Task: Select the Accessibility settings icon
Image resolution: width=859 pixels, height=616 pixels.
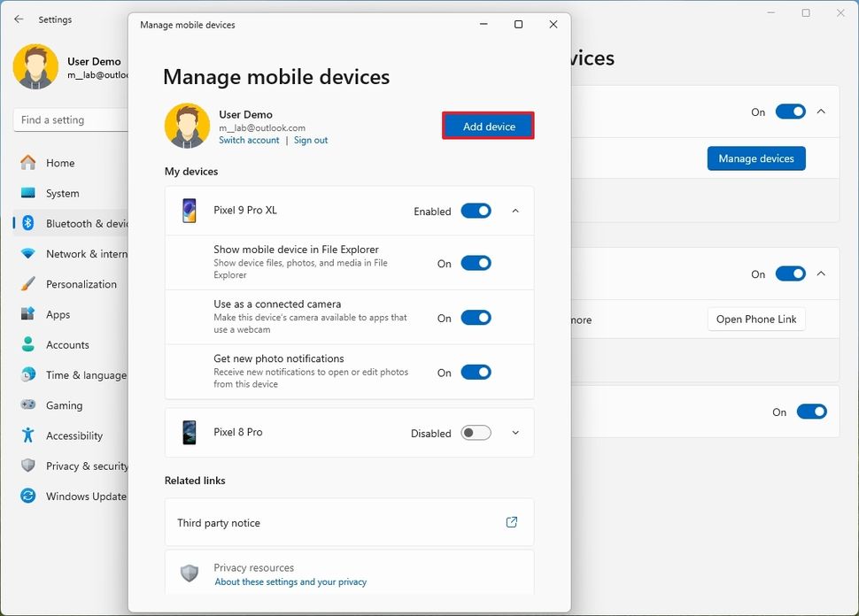Action: coord(27,435)
